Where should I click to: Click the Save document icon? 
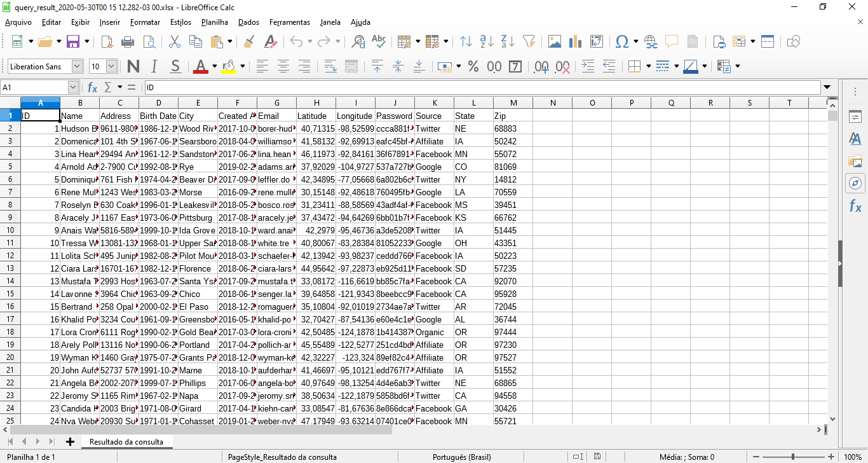73,42
